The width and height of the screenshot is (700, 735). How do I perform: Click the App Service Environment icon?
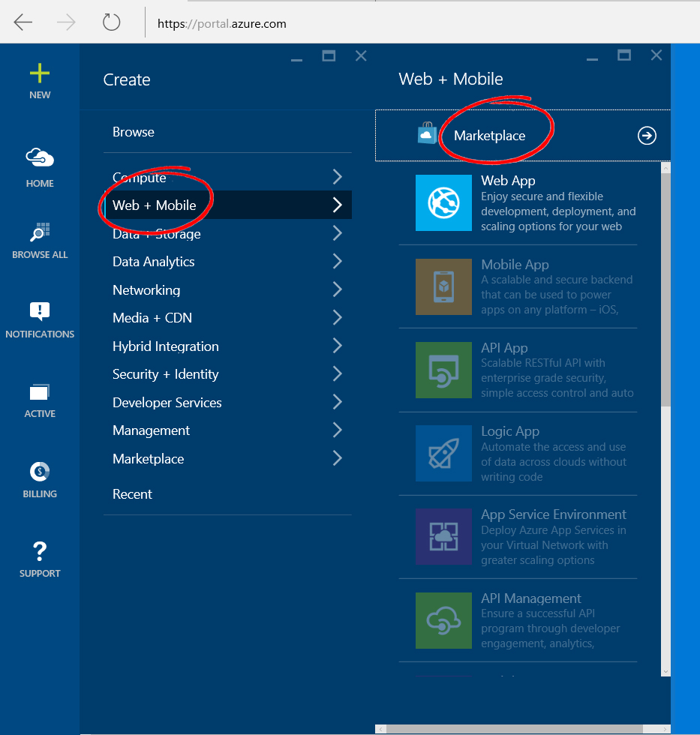(x=443, y=537)
